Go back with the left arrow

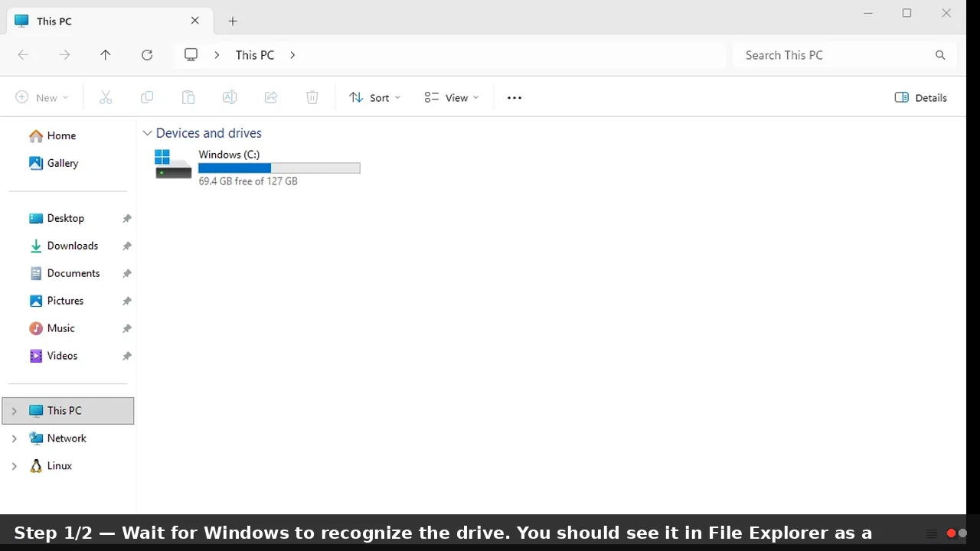[x=23, y=55]
